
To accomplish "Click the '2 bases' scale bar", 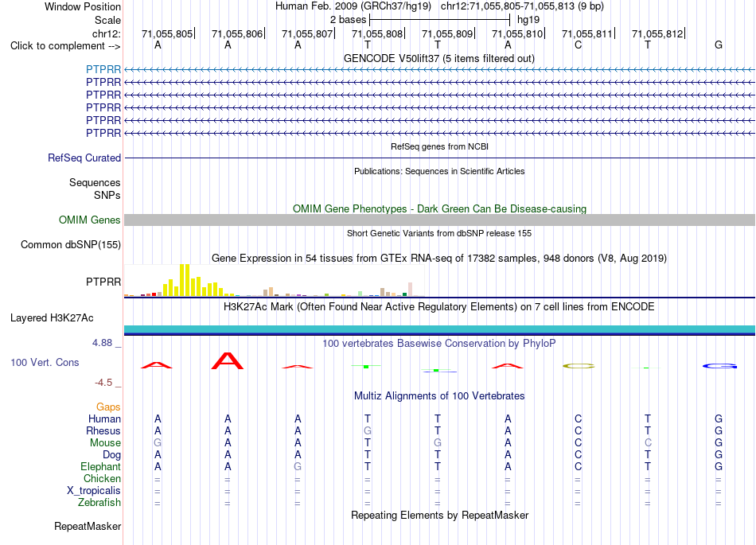I will pos(439,20).
